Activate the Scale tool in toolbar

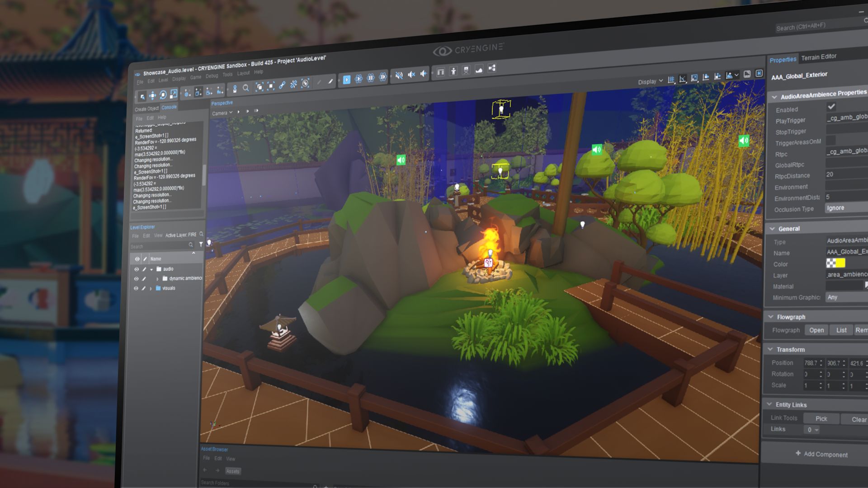(x=174, y=94)
